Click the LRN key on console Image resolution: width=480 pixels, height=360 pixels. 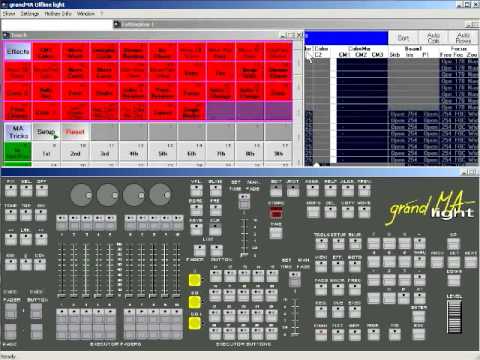26,239
